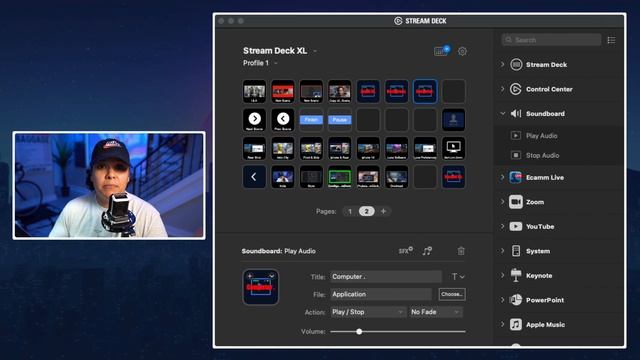Adjust the Volume slider handle
The height and width of the screenshot is (360, 640).
click(x=359, y=331)
